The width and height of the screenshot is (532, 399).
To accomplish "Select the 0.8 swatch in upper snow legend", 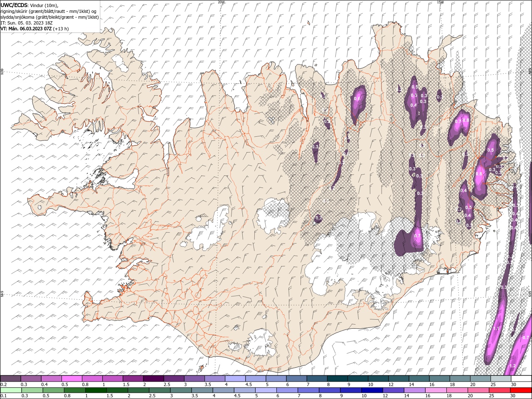I will coord(92,379).
